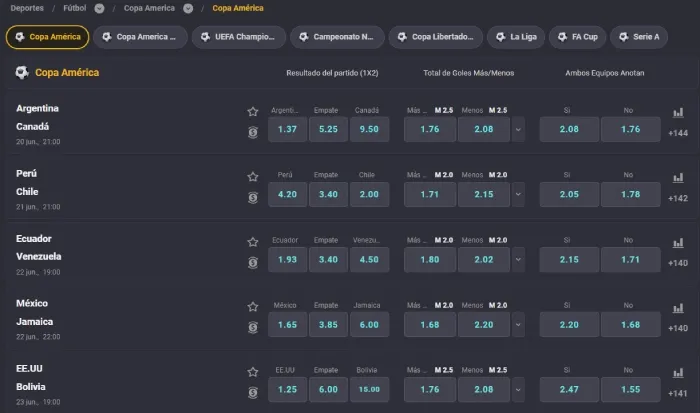Click cash-out coin icon for México match
700x413 pixels.
(x=253, y=327)
